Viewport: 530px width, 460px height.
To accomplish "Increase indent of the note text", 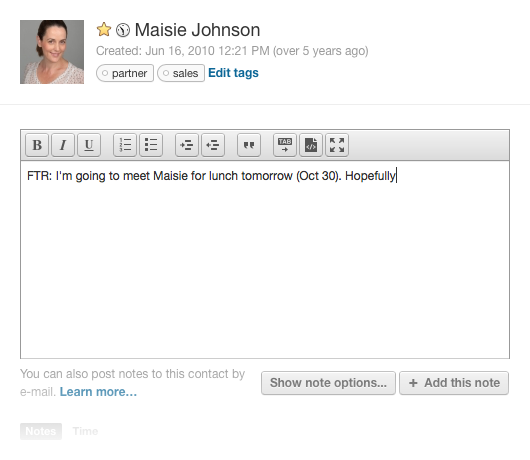I will (x=187, y=145).
